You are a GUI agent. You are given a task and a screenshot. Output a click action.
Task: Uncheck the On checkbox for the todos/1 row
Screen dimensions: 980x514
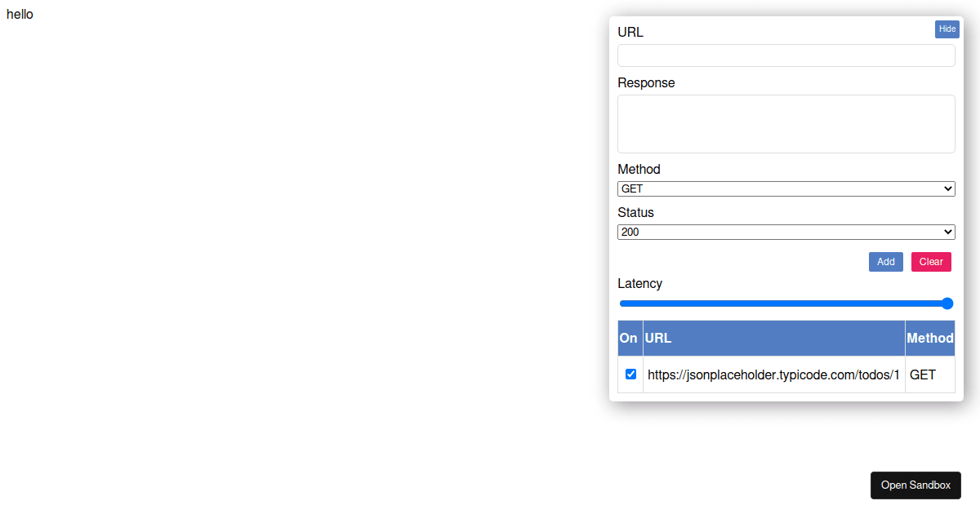pos(630,374)
